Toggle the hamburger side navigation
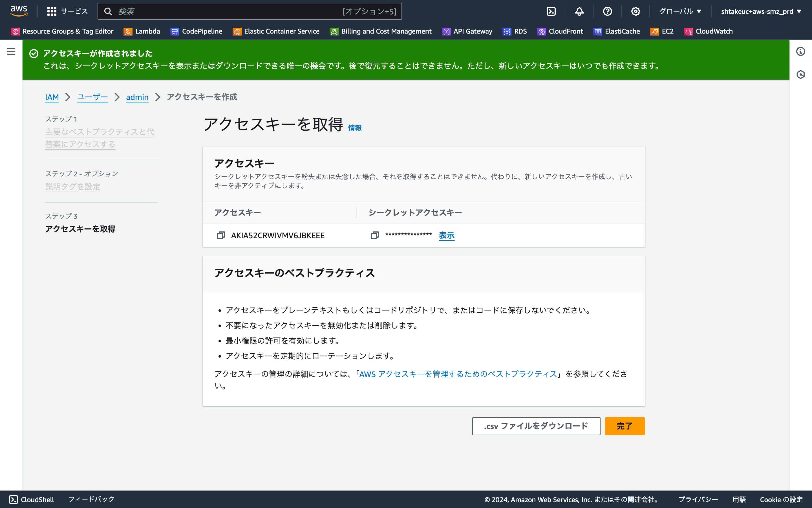812x508 pixels. (x=11, y=51)
